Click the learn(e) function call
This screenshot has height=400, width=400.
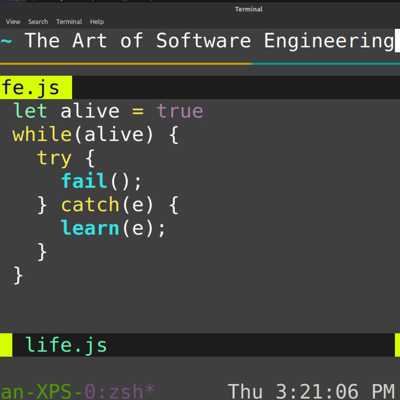click(x=113, y=228)
